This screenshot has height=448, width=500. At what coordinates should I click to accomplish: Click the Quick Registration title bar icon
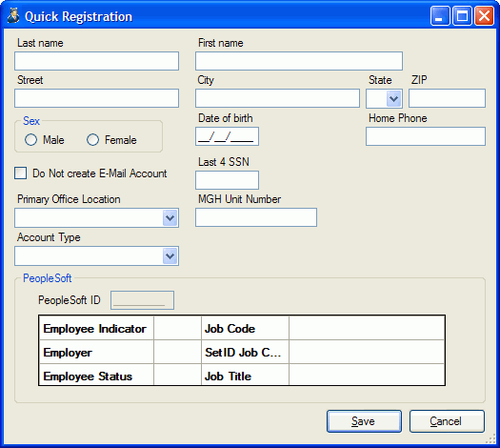[x=13, y=15]
